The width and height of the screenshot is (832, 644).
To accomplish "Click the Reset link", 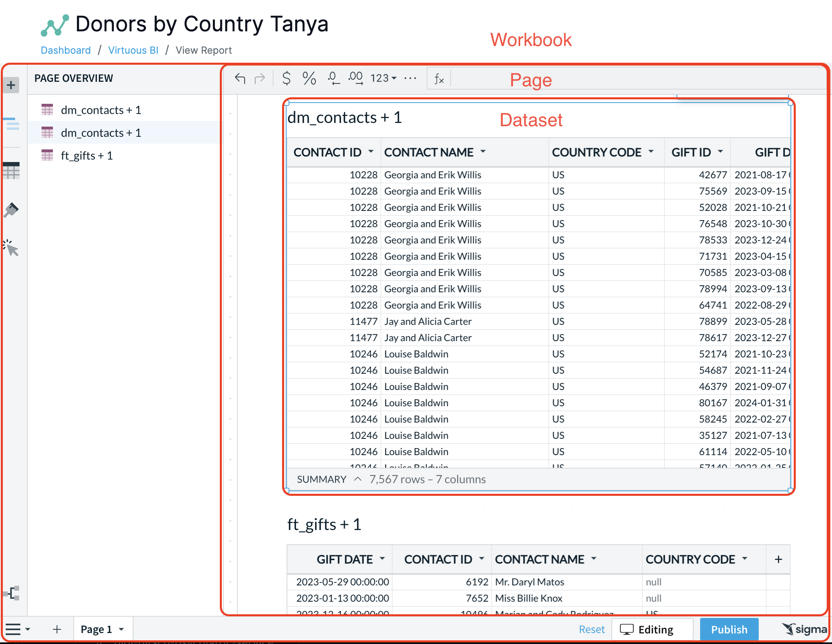I will (591, 629).
